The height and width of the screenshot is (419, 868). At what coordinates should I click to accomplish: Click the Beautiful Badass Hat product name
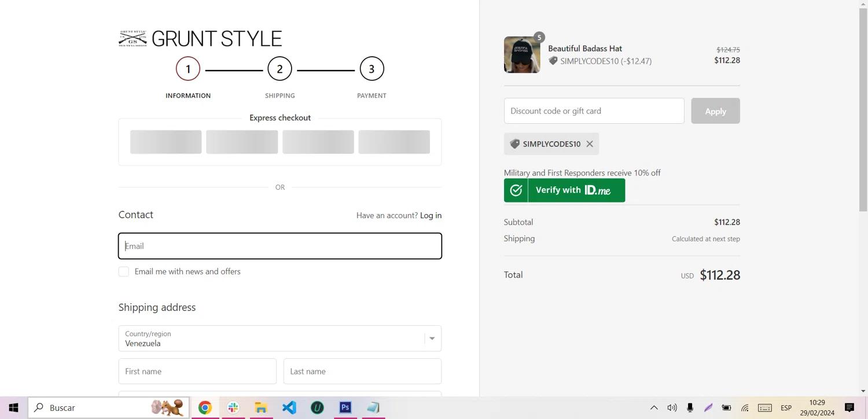click(585, 49)
